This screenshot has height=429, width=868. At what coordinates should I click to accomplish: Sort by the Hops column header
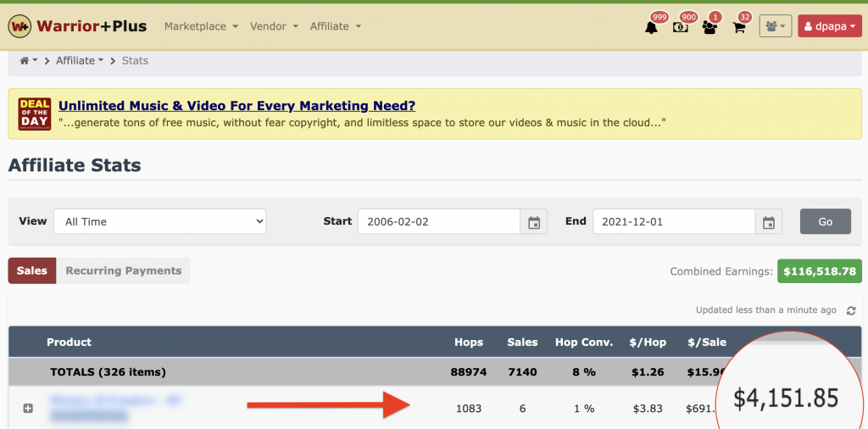[x=469, y=342]
